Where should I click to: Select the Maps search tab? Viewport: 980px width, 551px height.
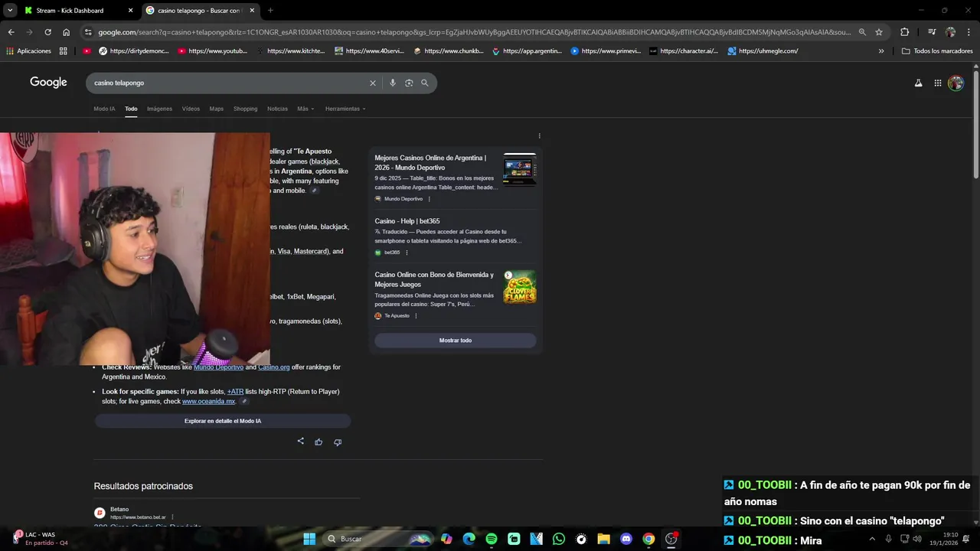tap(217, 109)
